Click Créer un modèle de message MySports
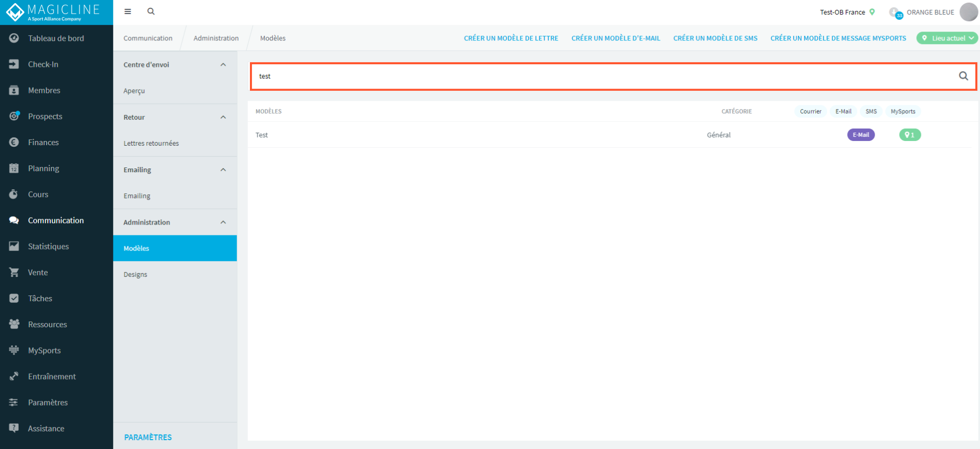Screen dimensions: 980x449 tap(838, 38)
